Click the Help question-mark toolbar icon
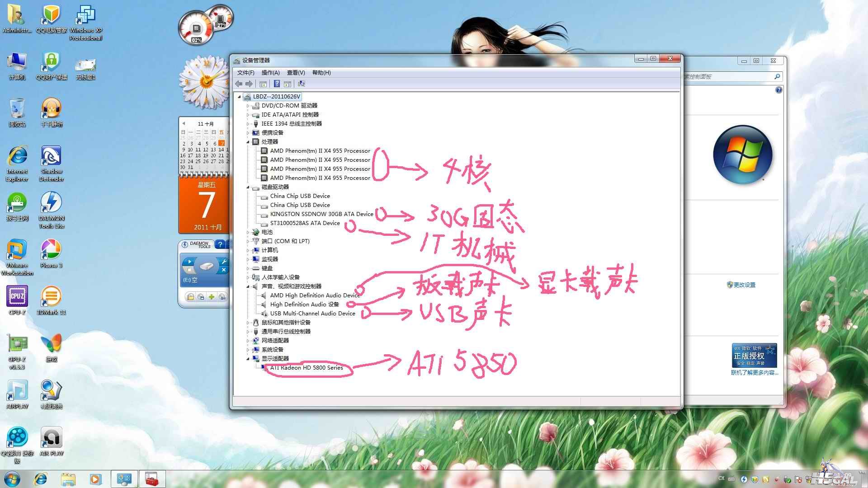 (277, 84)
